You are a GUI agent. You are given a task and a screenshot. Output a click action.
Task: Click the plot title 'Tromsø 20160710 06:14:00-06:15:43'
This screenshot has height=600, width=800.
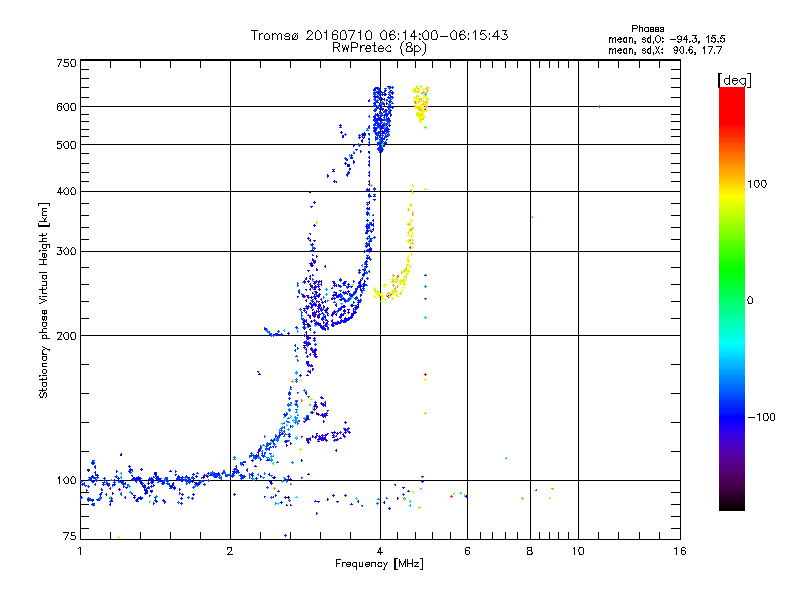[x=379, y=35]
